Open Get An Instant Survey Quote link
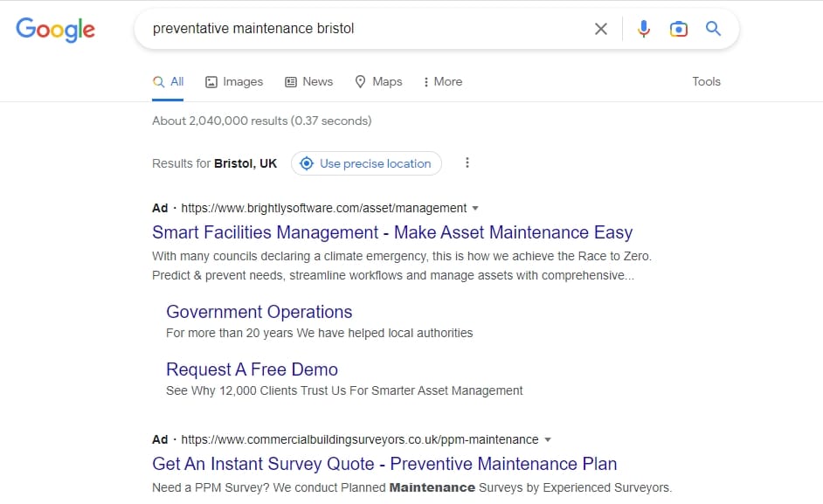The image size is (823, 504). (384, 464)
